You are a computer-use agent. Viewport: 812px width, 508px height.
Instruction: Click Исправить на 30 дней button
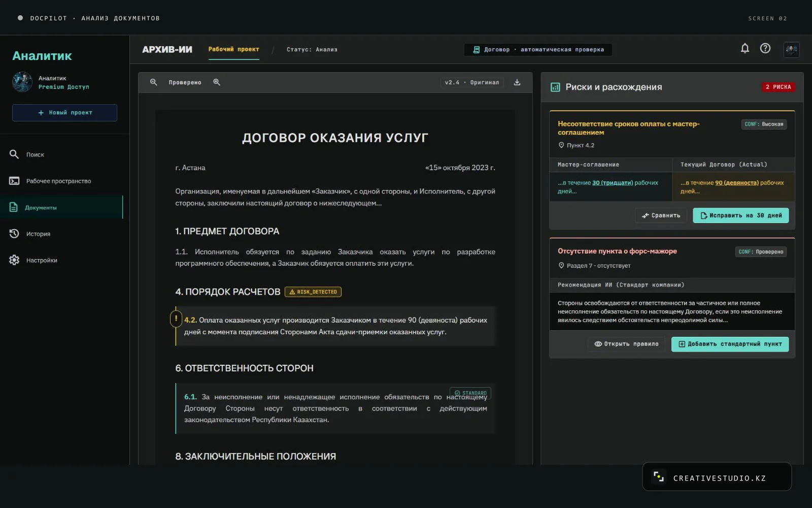point(740,215)
